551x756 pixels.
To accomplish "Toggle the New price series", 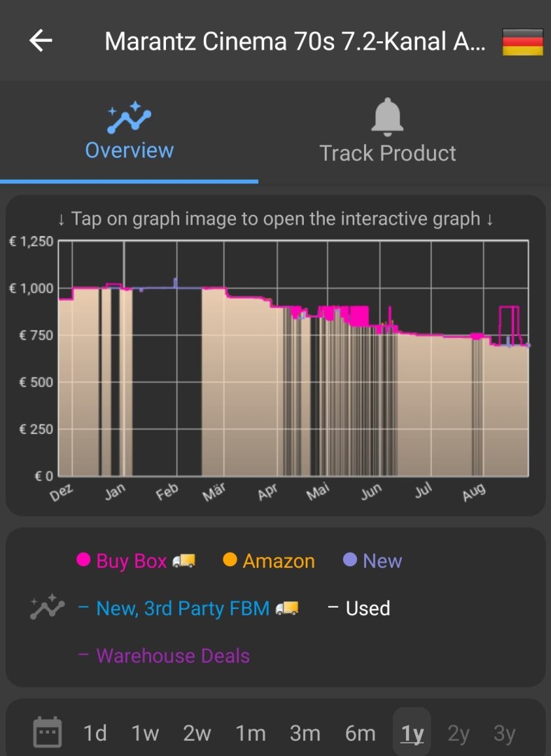I will [x=372, y=561].
